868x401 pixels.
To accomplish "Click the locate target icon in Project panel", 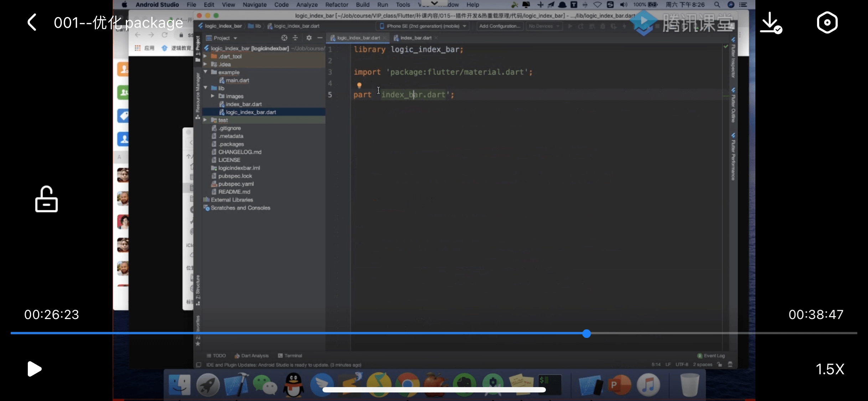I will click(284, 38).
